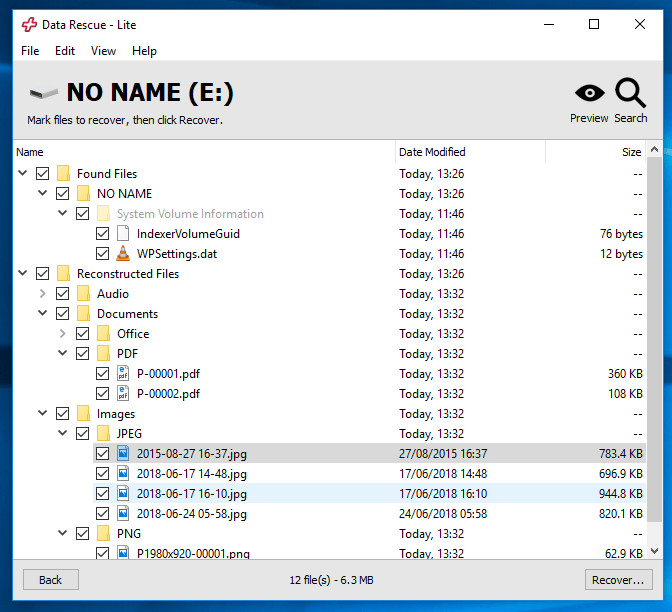This screenshot has width=672, height=612.
Task: Click the Back button
Action: [x=50, y=580]
